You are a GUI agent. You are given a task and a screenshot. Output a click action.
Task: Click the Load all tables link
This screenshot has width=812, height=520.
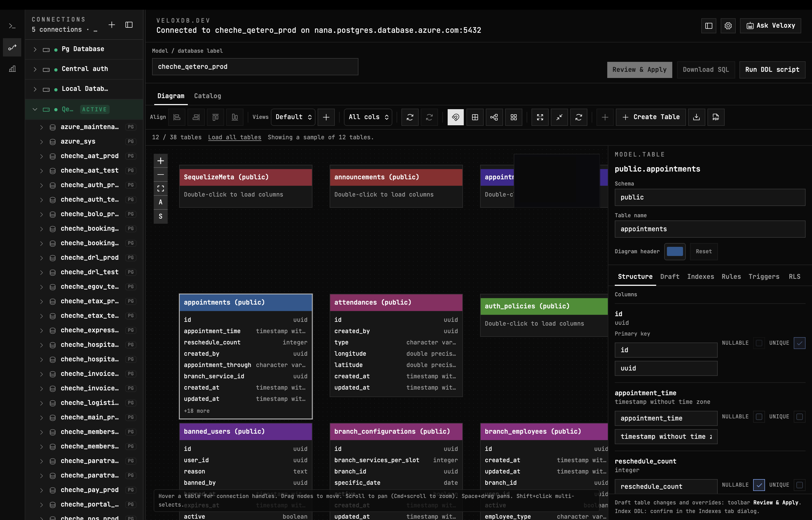coord(235,137)
